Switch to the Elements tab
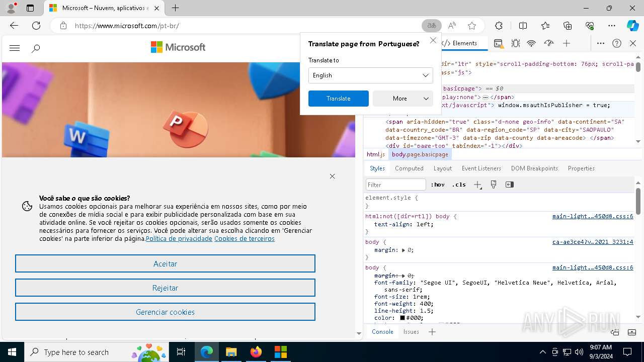 click(x=464, y=43)
